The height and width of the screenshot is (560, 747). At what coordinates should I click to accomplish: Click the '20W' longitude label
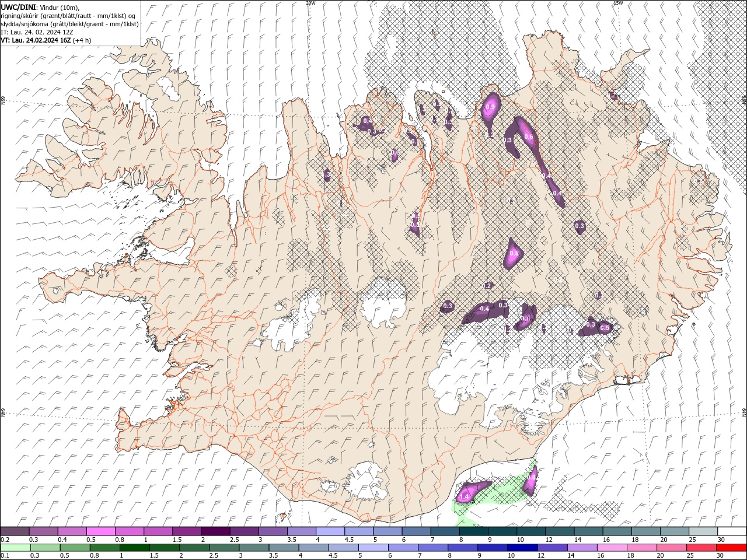[x=310, y=3]
